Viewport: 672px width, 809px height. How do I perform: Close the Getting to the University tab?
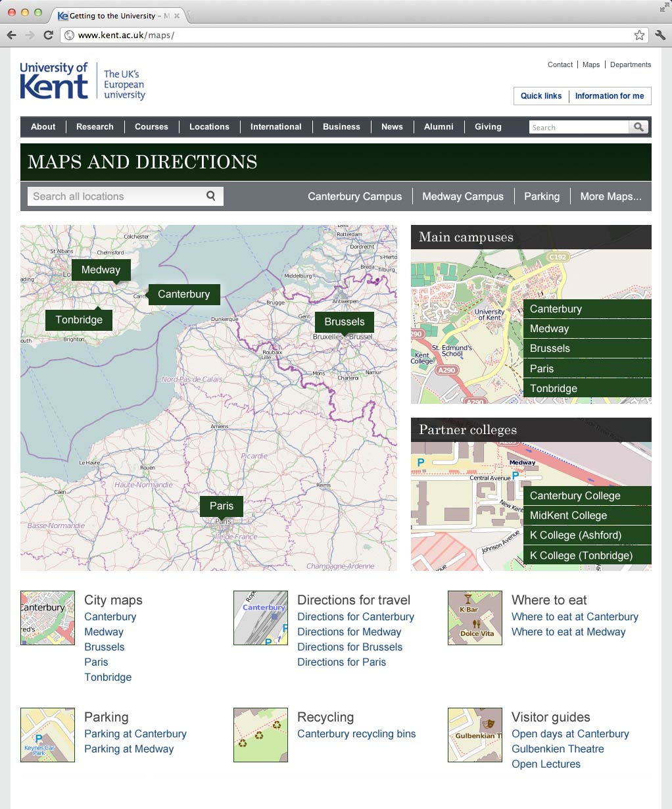pyautogui.click(x=177, y=16)
